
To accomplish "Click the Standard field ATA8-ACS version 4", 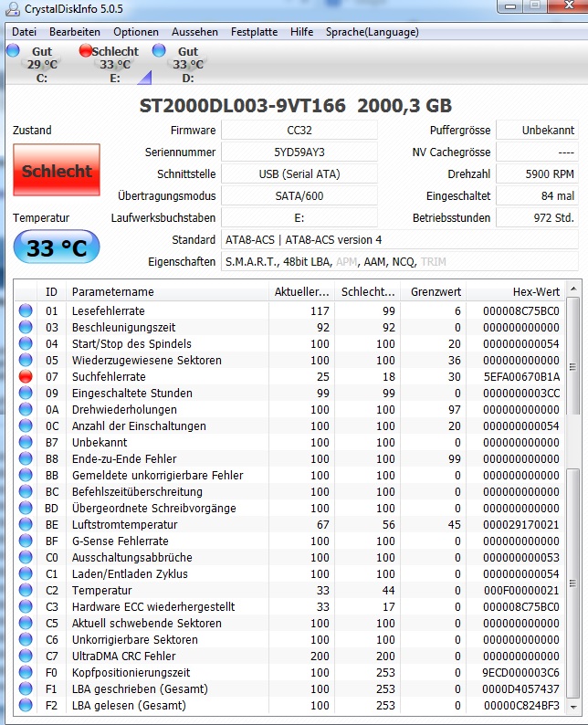I will click(x=399, y=239).
